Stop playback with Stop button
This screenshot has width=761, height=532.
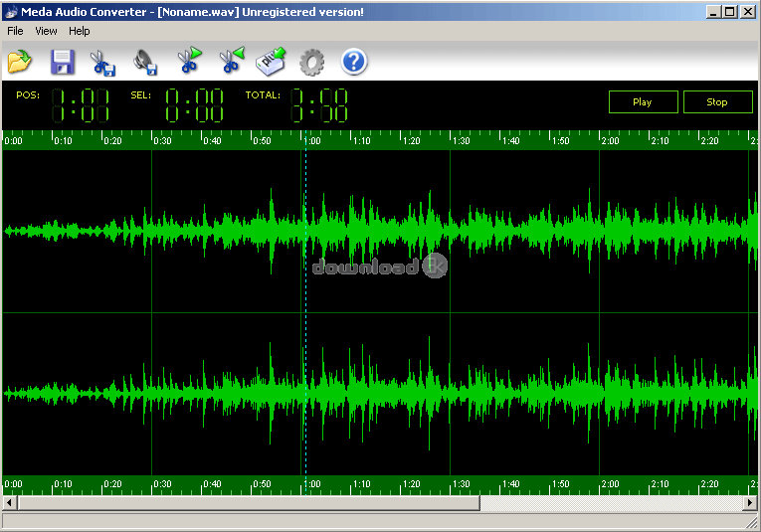click(x=717, y=101)
